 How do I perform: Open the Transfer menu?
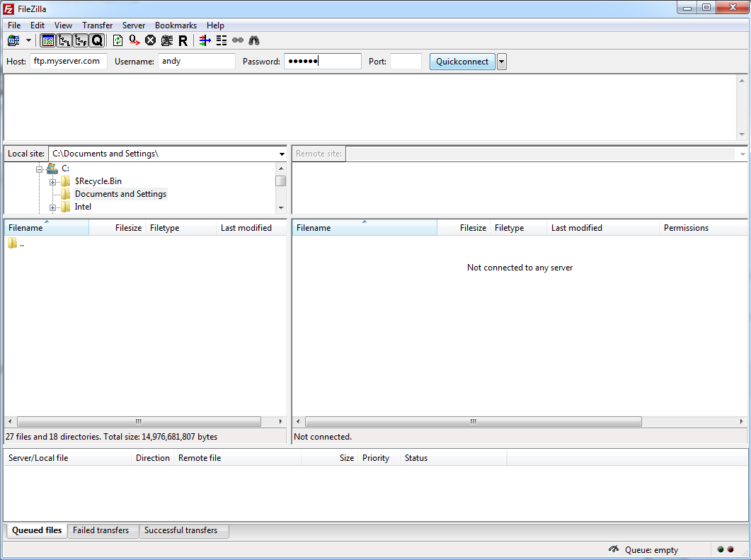(x=97, y=25)
